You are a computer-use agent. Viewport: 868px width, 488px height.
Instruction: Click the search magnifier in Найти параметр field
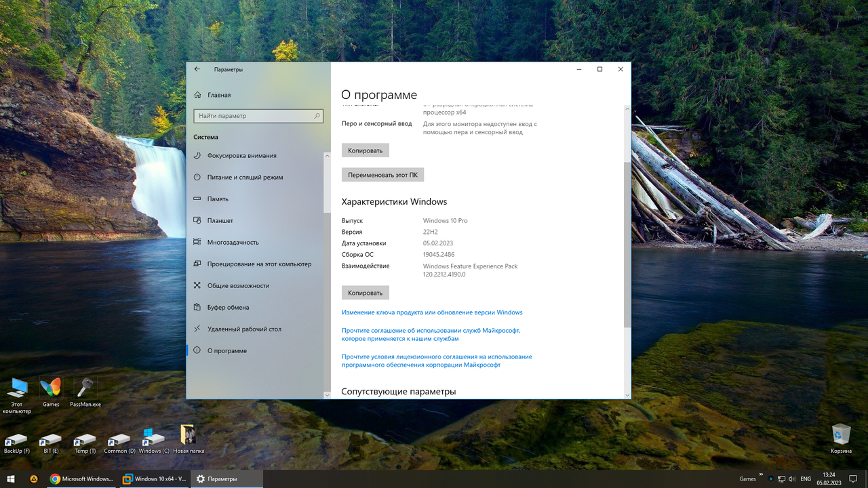pyautogui.click(x=317, y=116)
